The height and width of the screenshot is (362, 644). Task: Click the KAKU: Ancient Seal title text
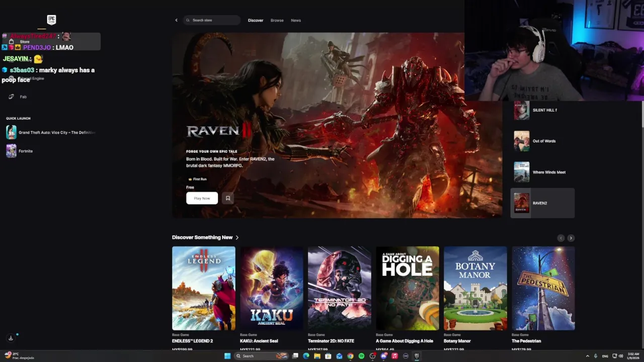coord(259,341)
